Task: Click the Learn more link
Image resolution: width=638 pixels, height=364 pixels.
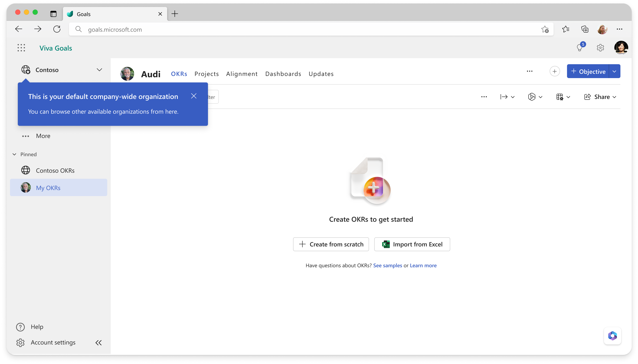Action: 422,265
